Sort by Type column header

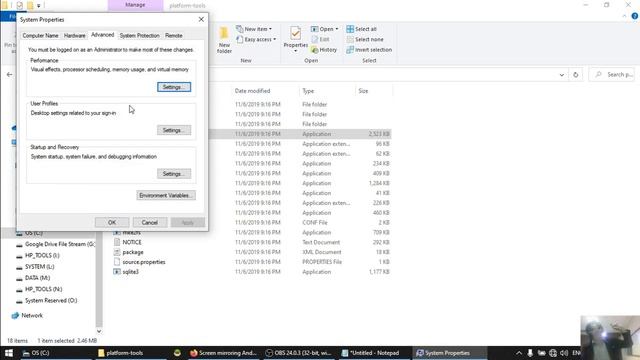[x=308, y=91]
